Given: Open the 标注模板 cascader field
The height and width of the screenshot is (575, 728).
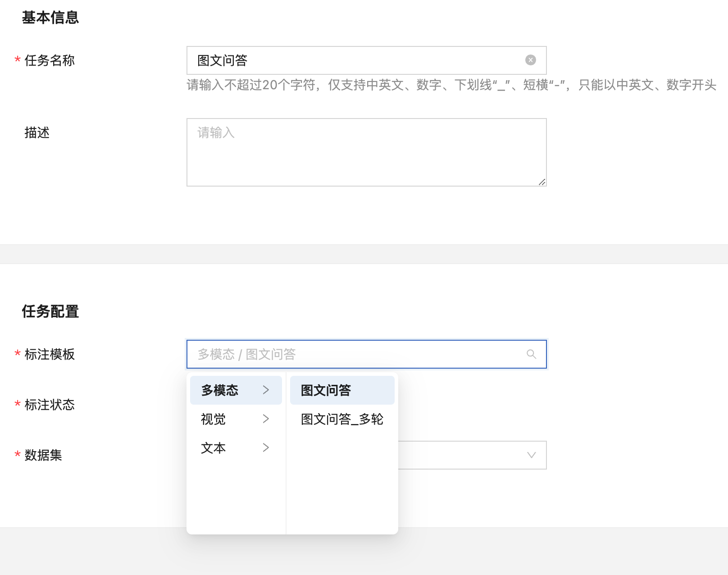Looking at the screenshot, I should click(x=366, y=354).
